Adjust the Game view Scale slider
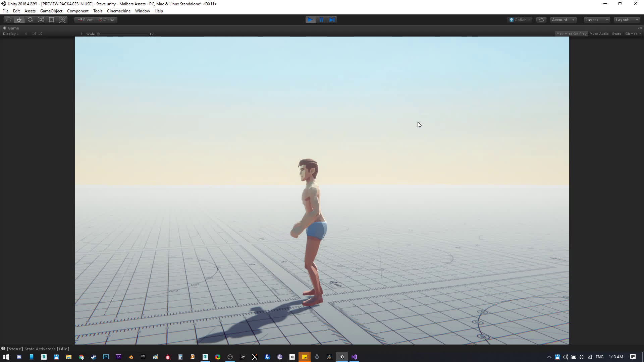644x362 pixels. (122, 34)
